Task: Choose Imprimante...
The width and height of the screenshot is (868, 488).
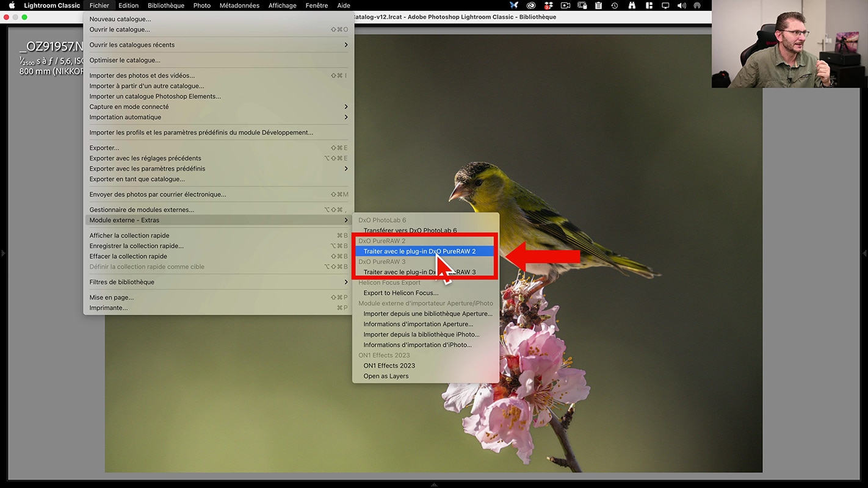Action: [x=219, y=308]
